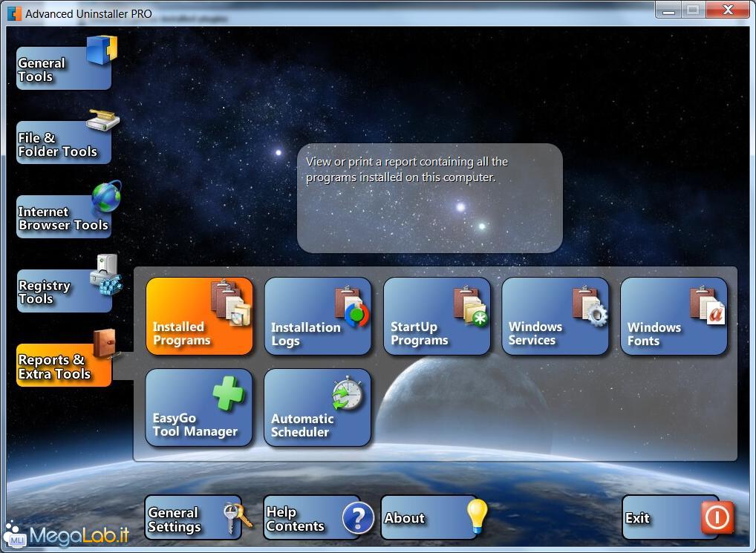Open the Automatic Scheduler tool
The image size is (756, 553).
(317, 408)
